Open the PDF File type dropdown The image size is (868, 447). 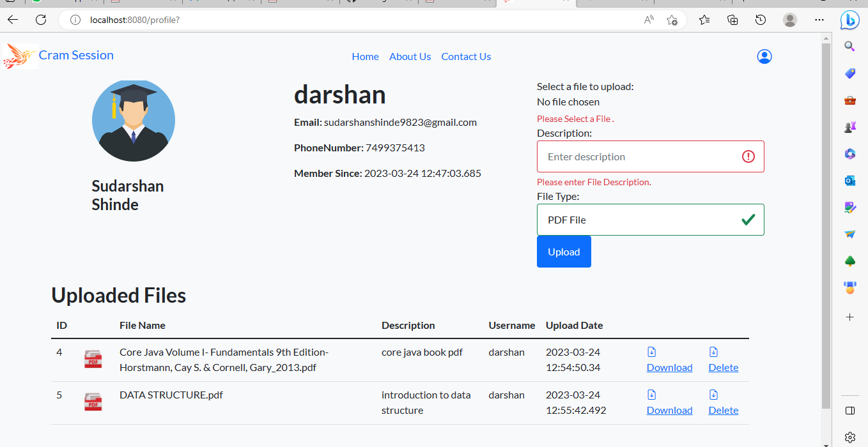pos(650,220)
